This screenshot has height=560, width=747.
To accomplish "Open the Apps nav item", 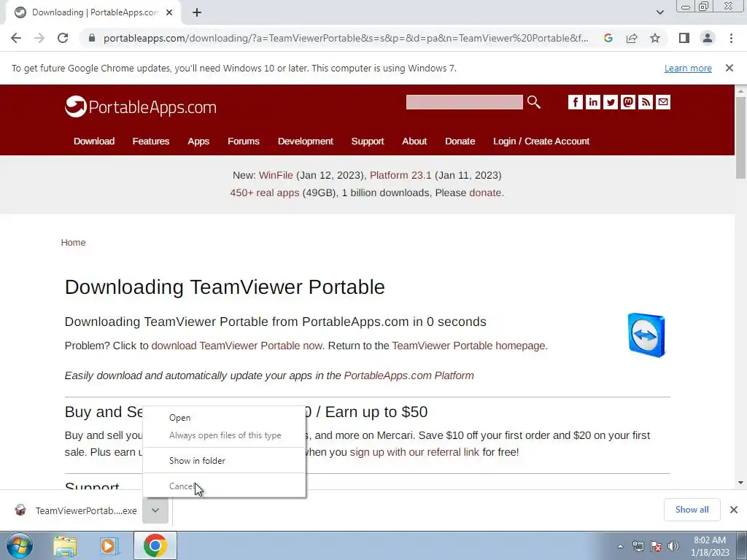I will click(198, 141).
